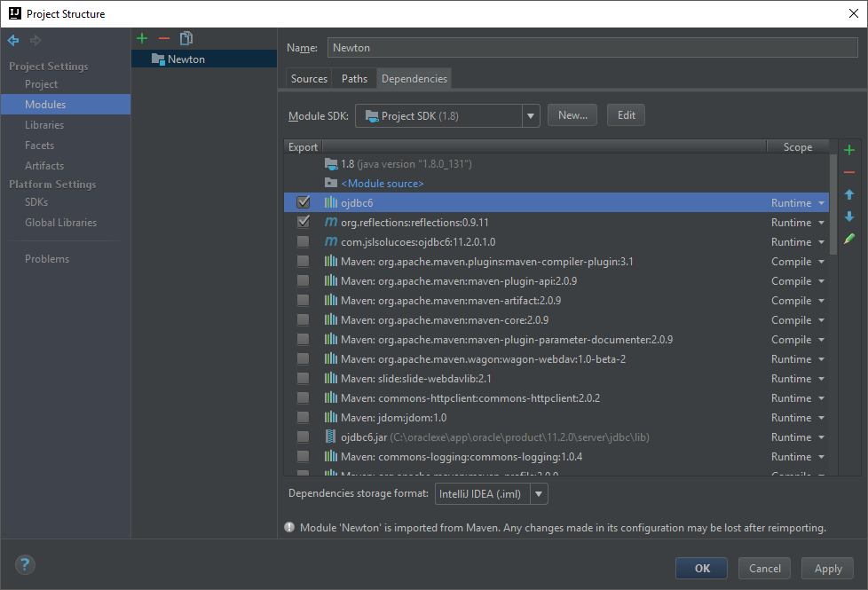The width and height of the screenshot is (868, 590).
Task: Click the commons-logging library icon
Action: click(x=330, y=457)
